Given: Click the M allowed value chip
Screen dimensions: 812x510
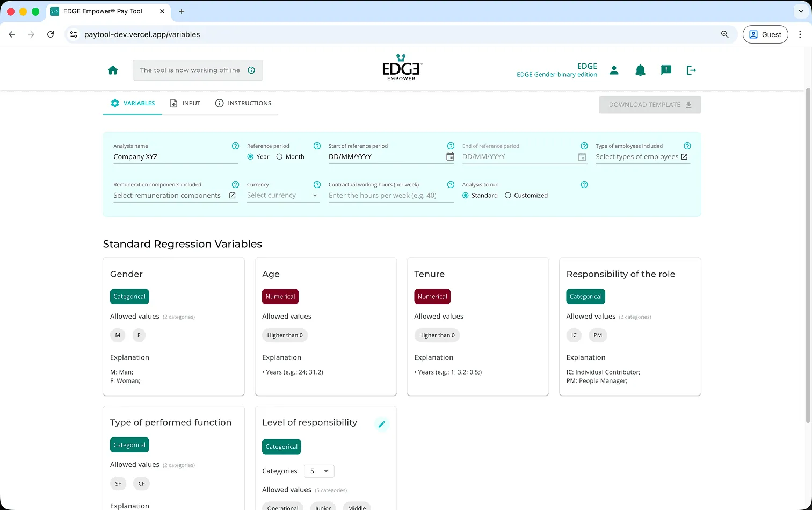Looking at the screenshot, I should (x=118, y=335).
